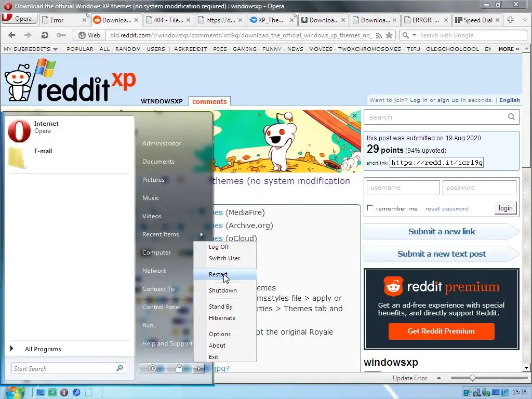
Task: Click the reset password link
Action: [x=446, y=208]
